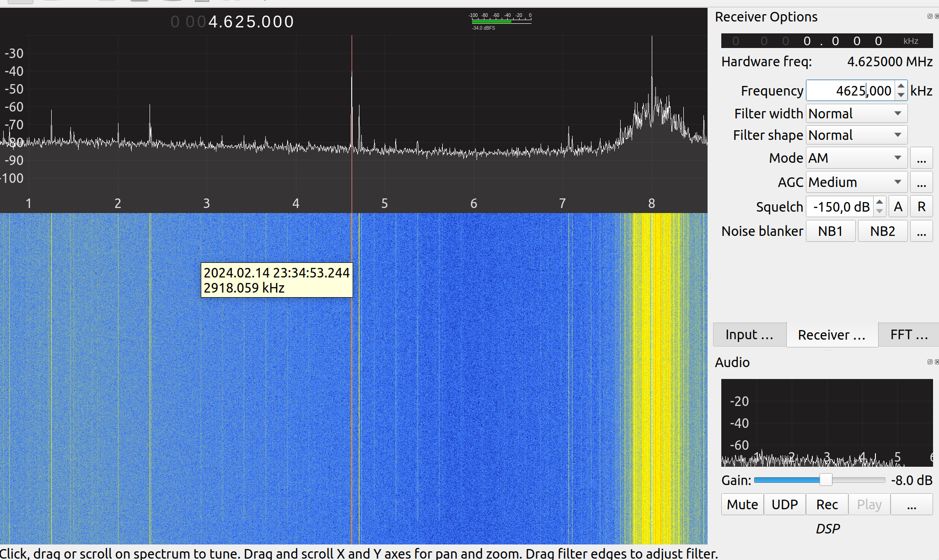Viewport: 939px width, 560px height.
Task: Click the audio Gain slider handle
Action: click(826, 480)
